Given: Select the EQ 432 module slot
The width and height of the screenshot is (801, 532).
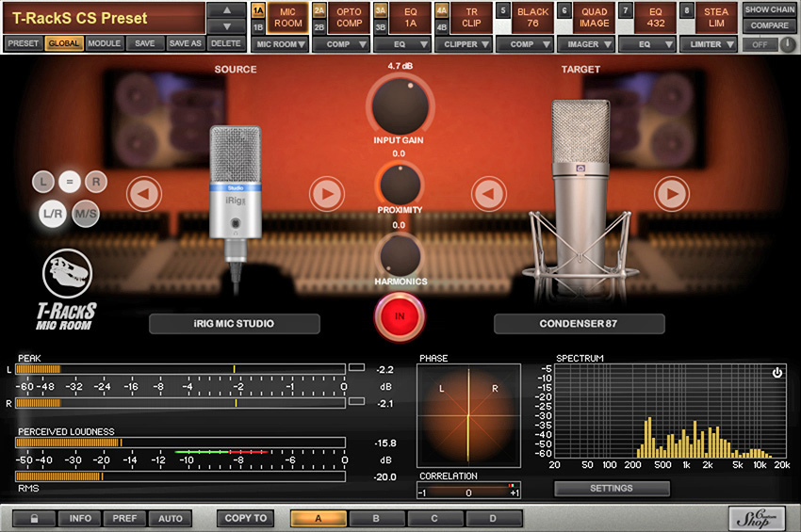Looking at the screenshot, I should (x=656, y=18).
